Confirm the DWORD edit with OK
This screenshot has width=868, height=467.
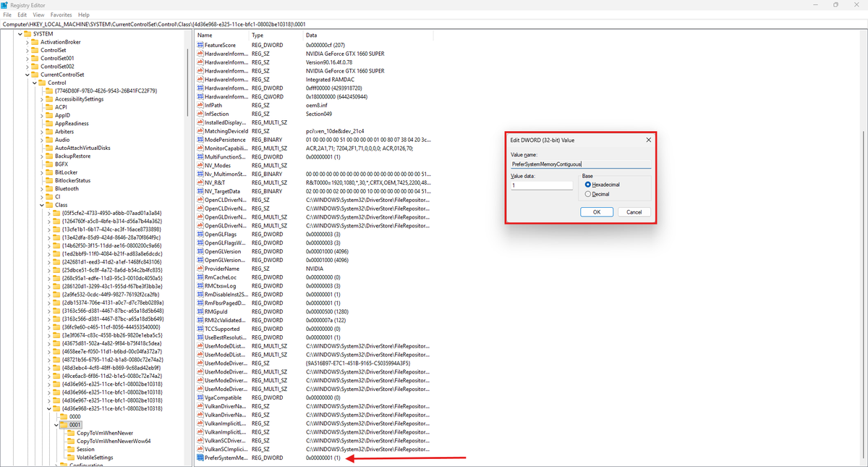point(597,212)
